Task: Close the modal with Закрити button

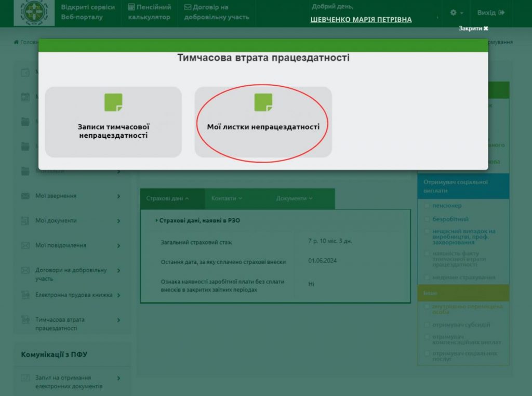Action: tap(473, 29)
